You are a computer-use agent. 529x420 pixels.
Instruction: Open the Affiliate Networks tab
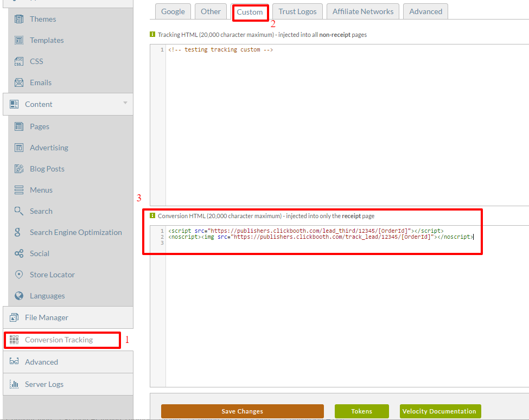click(x=363, y=11)
